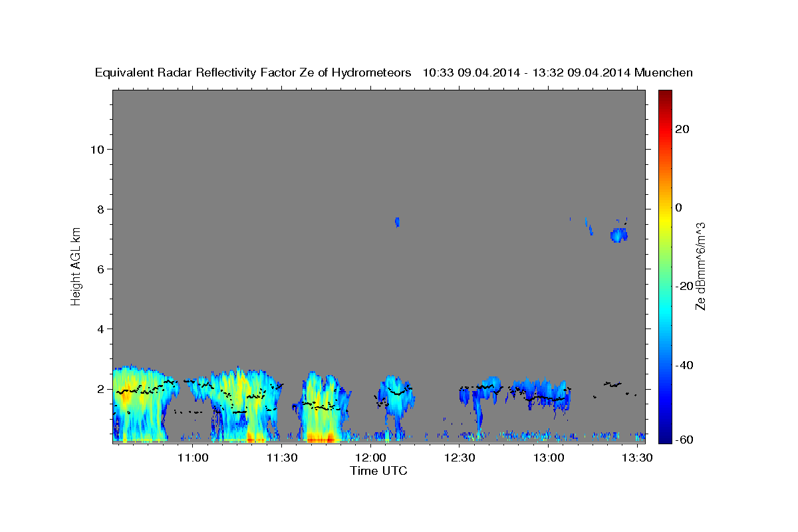Click the height tick label '8'

point(101,209)
